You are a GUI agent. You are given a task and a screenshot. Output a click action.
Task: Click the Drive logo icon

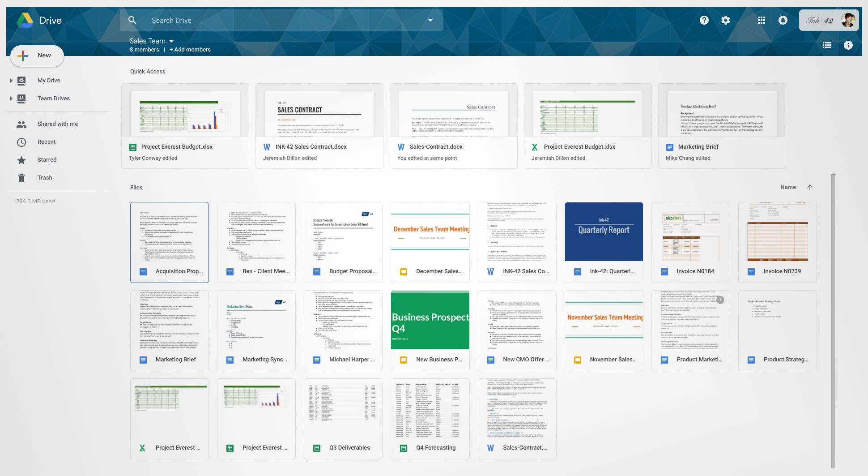tap(25, 20)
